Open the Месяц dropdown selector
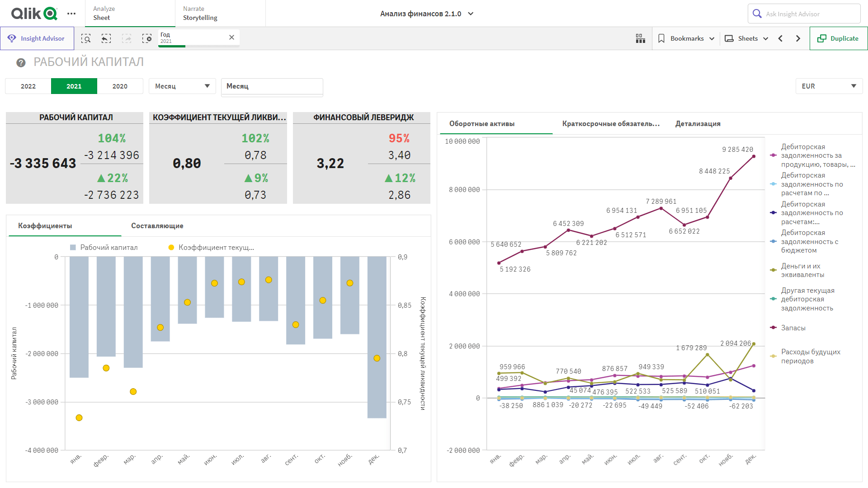 [182, 86]
